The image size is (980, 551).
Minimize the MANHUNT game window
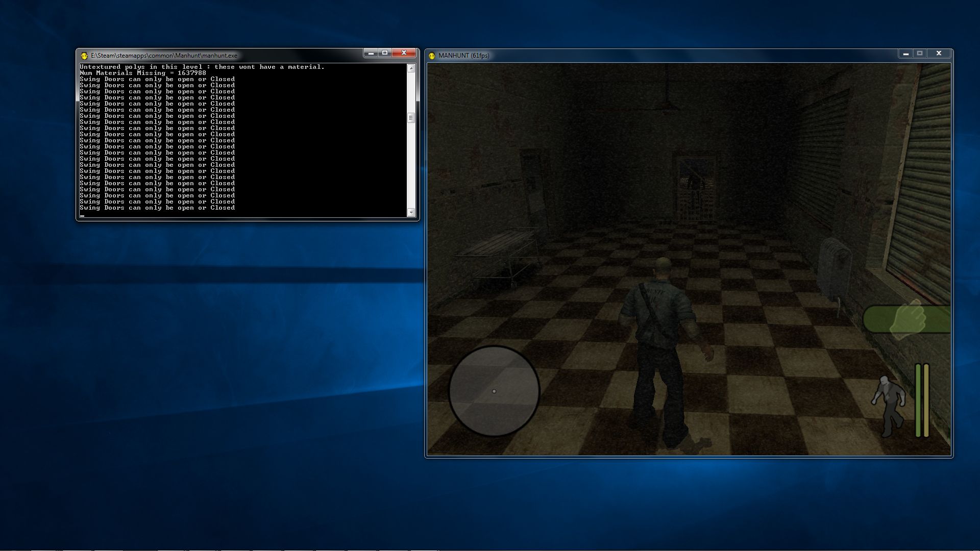pos(905,54)
